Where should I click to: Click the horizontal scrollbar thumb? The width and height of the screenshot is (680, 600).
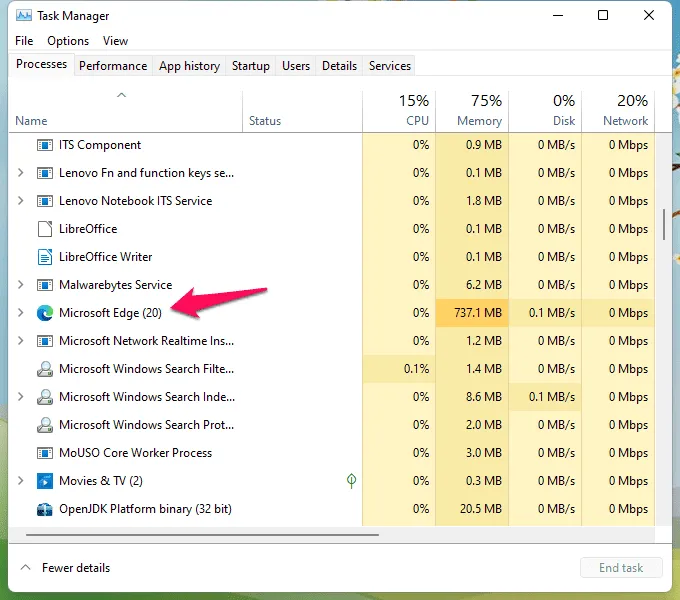202,535
